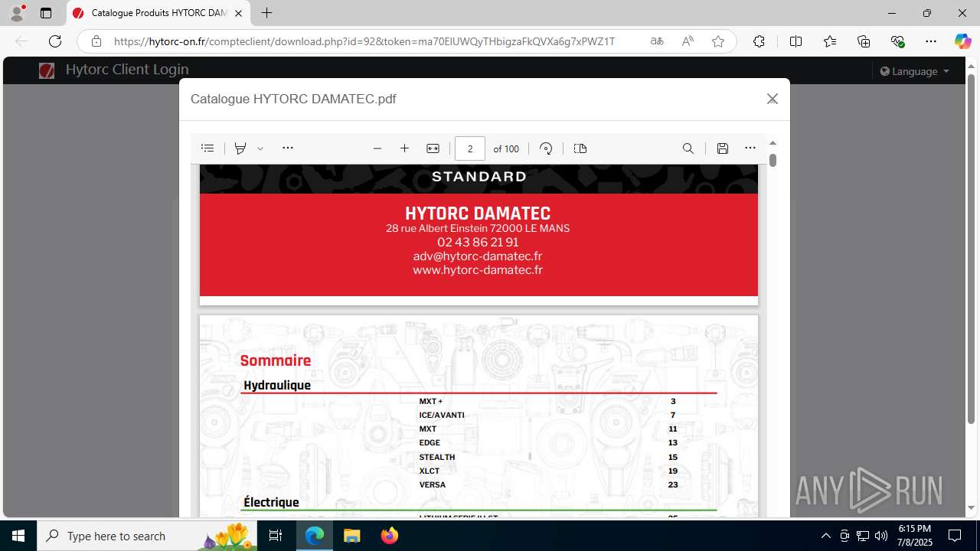The height and width of the screenshot is (551, 980).
Task: Close the Catalogue Produits HYTORC tab
Action: coord(239,13)
